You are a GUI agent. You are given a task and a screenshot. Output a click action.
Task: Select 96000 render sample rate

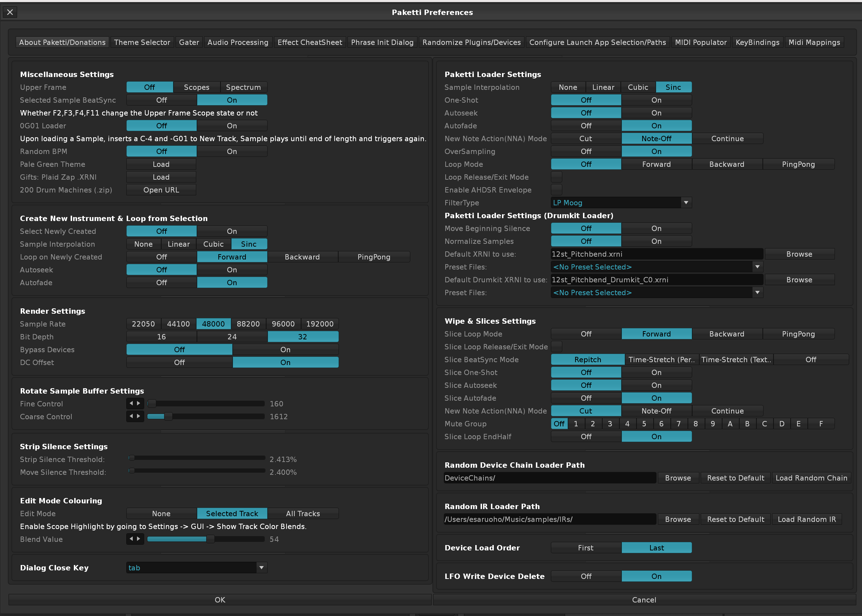[283, 324]
